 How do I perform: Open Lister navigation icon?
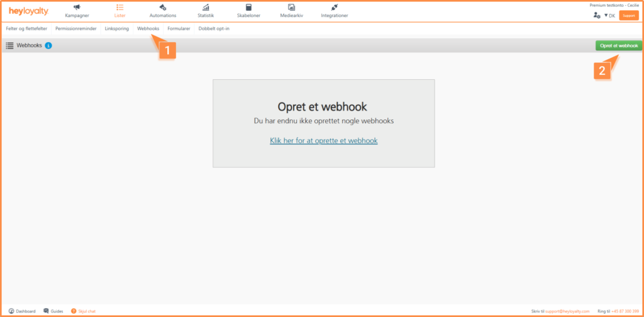coord(119,8)
